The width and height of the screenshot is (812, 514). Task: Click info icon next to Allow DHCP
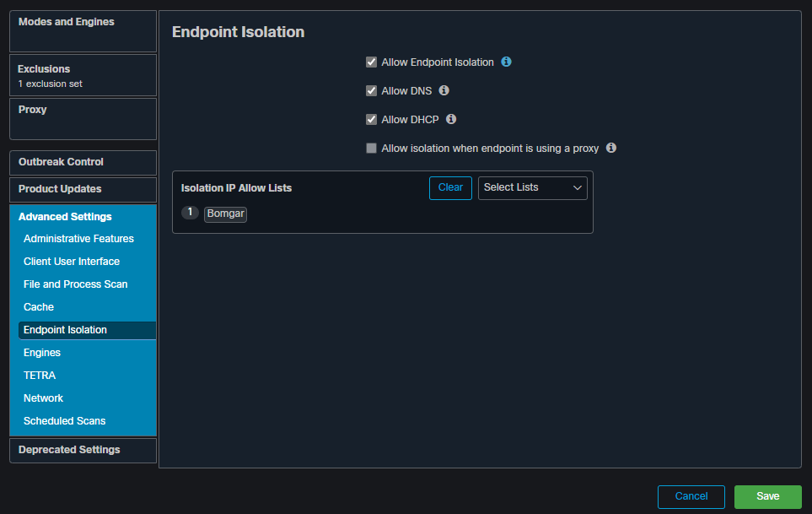pos(451,119)
